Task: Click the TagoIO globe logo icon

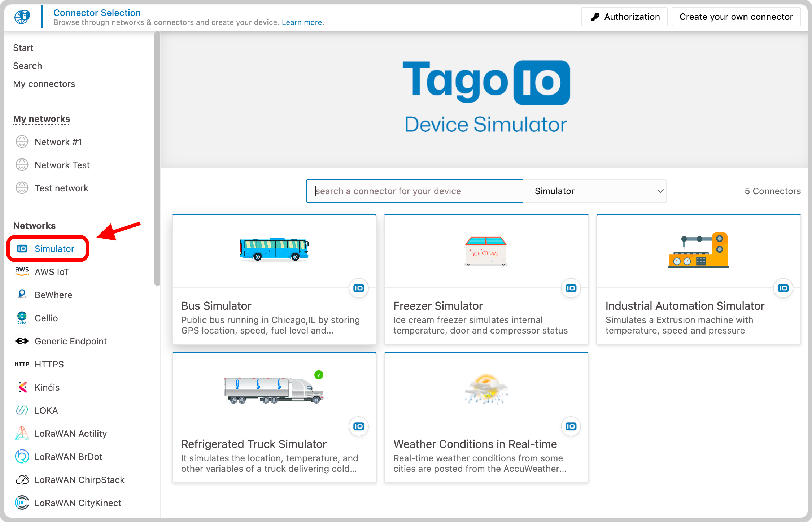Action: coord(22,17)
